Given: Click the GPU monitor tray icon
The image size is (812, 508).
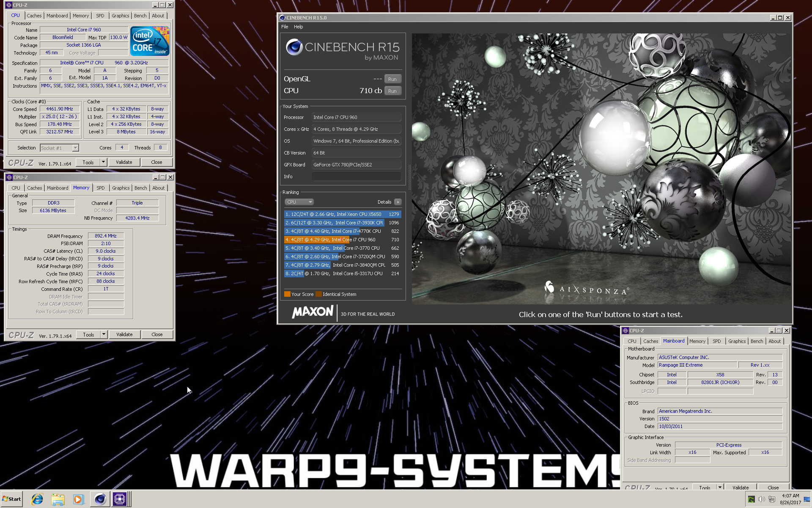Looking at the screenshot, I should (751, 500).
